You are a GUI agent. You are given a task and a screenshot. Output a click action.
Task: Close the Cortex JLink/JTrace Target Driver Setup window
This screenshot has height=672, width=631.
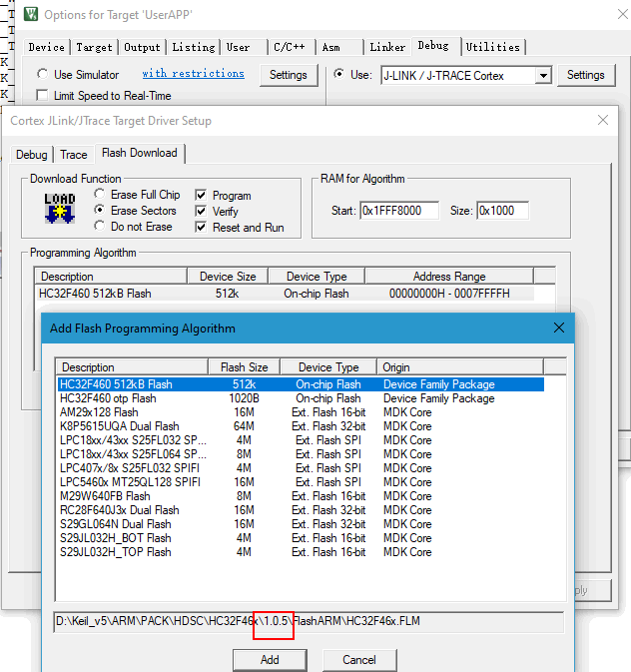[x=603, y=120]
